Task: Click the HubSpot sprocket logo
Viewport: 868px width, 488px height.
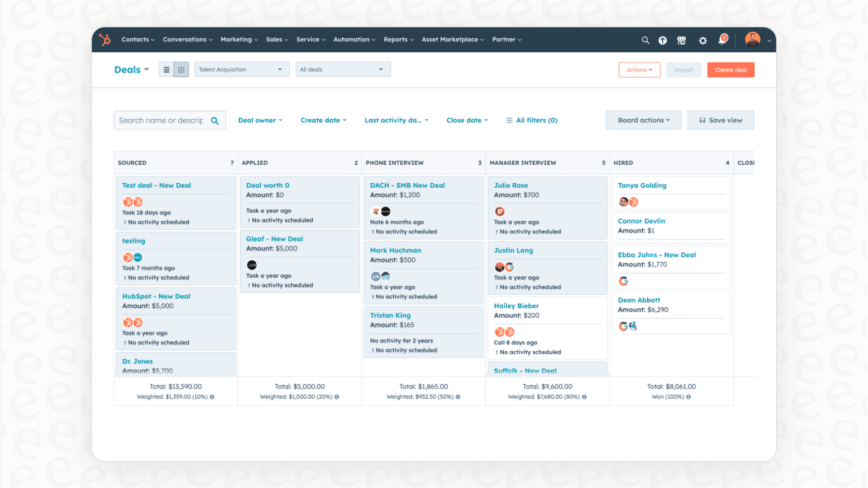Action: pos(105,40)
